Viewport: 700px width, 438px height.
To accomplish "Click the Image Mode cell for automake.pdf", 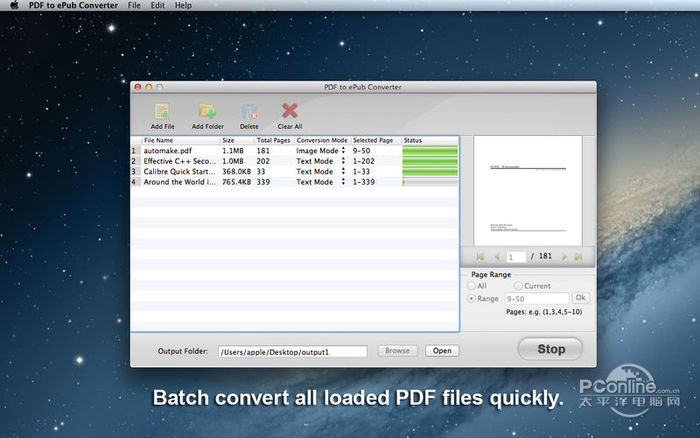I will tap(317, 151).
